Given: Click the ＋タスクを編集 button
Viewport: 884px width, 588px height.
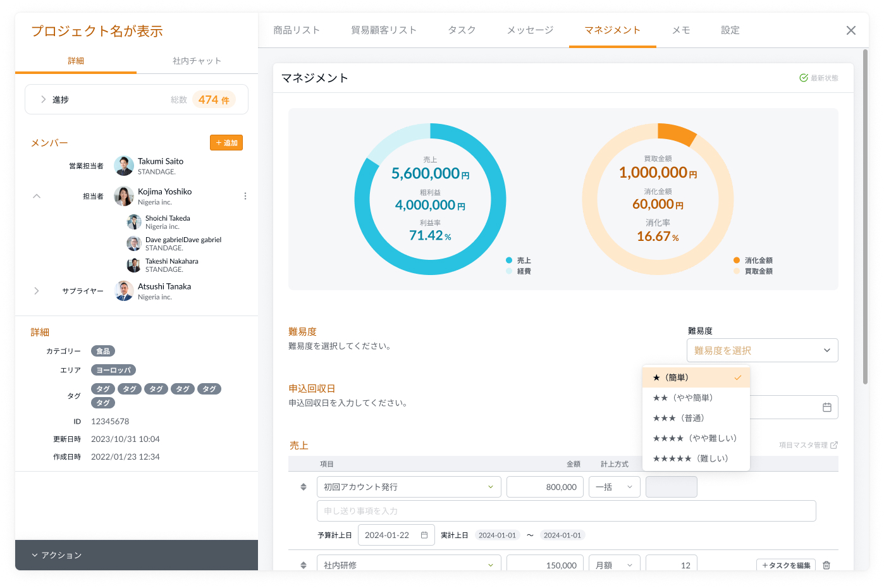Looking at the screenshot, I should click(786, 565).
